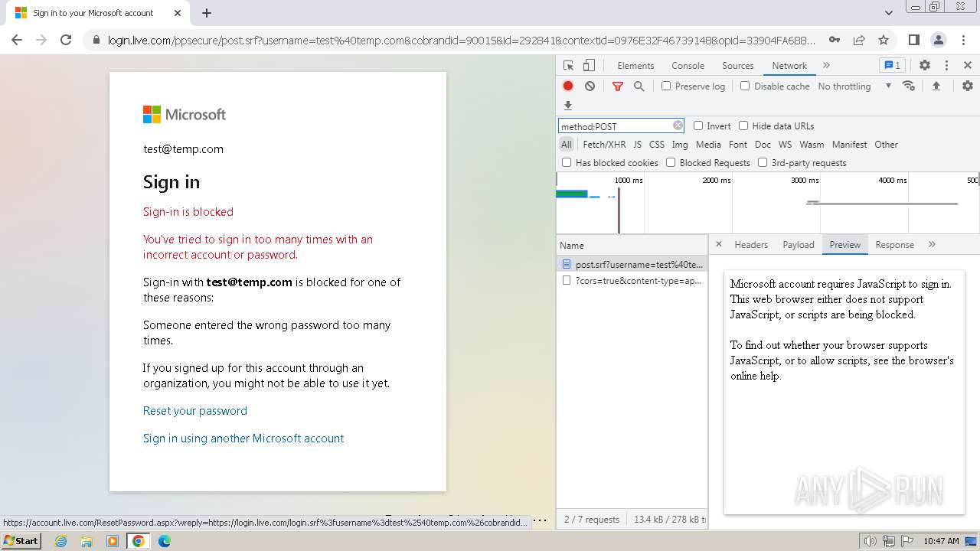This screenshot has width=980, height=551.
Task: Click the taskbar clock 10:47 AM
Action: pos(941,541)
